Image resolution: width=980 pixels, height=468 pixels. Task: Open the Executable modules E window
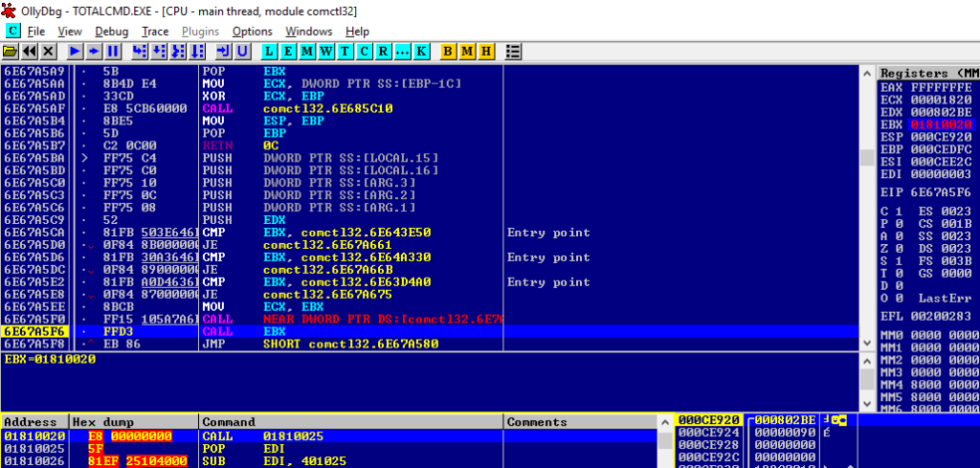(289, 51)
